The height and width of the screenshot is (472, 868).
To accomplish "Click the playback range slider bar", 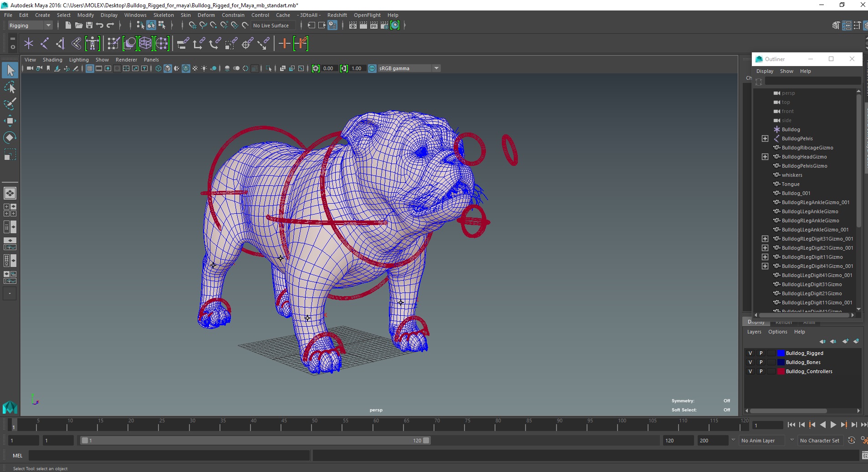I will (x=255, y=441).
